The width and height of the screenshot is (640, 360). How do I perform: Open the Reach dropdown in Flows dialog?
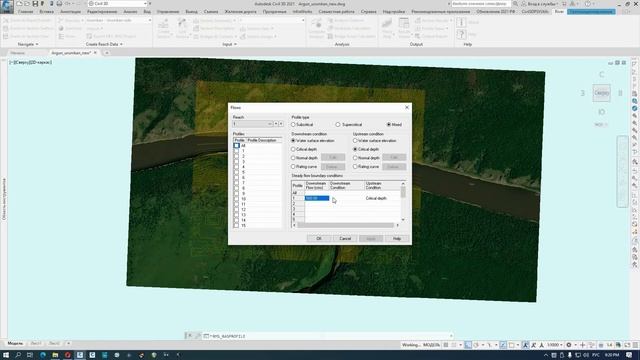[x=253, y=124]
